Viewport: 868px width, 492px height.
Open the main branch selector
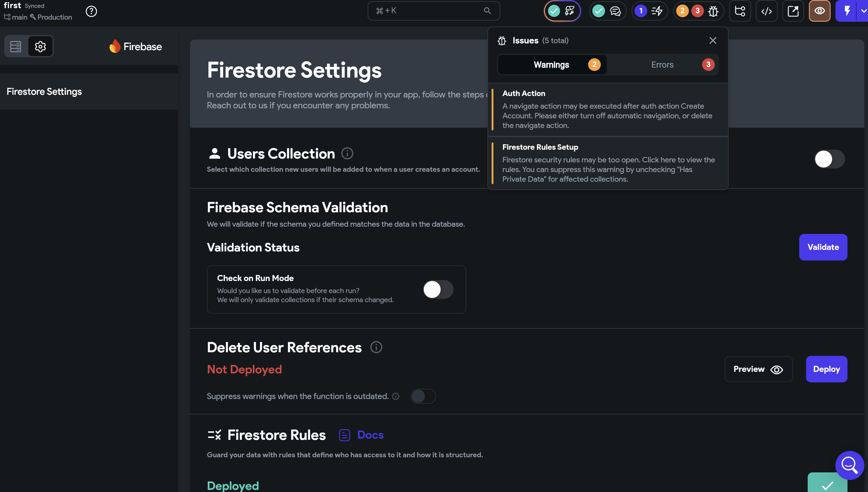point(15,17)
